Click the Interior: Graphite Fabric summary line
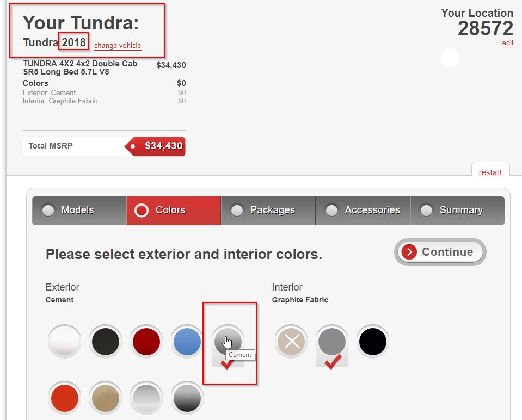This screenshot has width=522, height=420. [60, 101]
